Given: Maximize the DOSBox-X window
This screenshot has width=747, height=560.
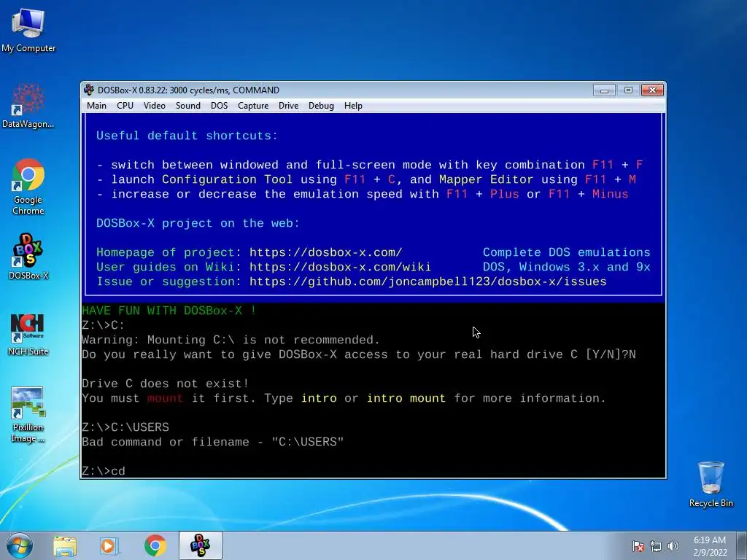Looking at the screenshot, I should (x=628, y=90).
